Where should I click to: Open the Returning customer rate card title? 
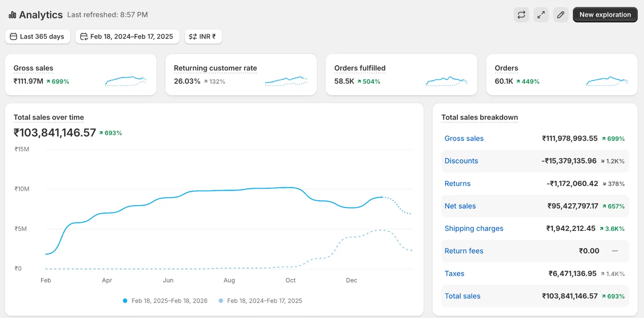tap(215, 68)
